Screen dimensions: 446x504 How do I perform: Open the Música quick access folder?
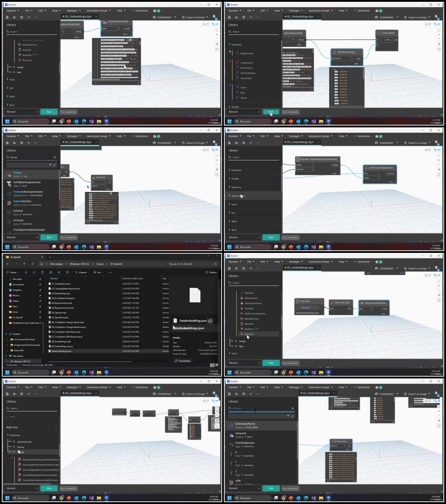coord(16,295)
